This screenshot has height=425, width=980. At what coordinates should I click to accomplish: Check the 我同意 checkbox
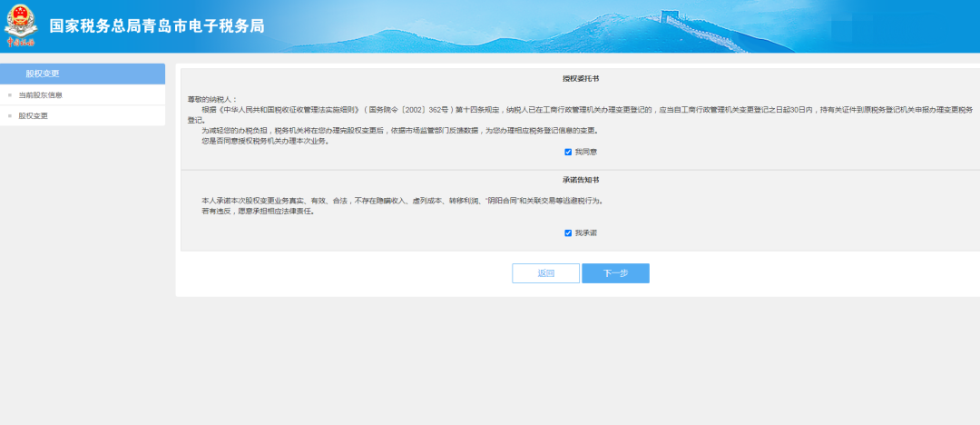(x=568, y=152)
